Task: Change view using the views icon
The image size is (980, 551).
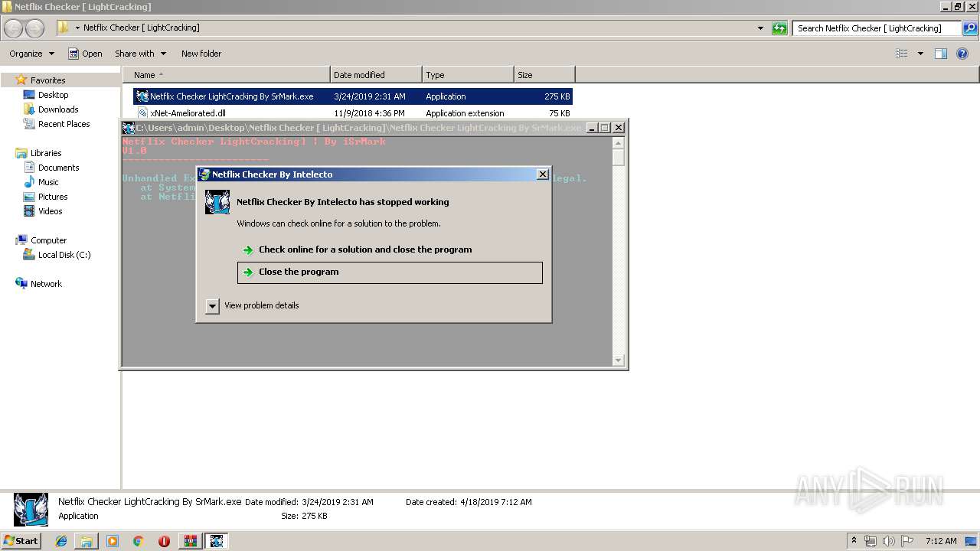Action: tap(902, 54)
